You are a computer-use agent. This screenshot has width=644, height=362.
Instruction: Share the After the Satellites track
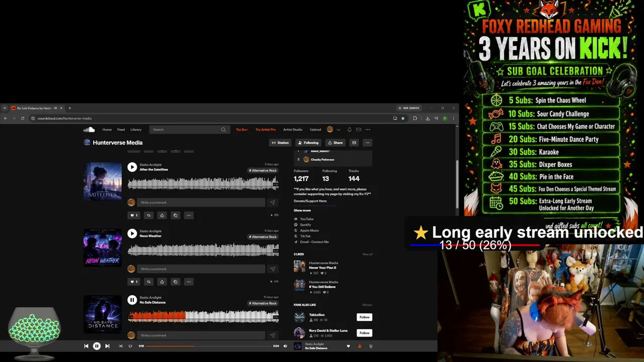162,215
